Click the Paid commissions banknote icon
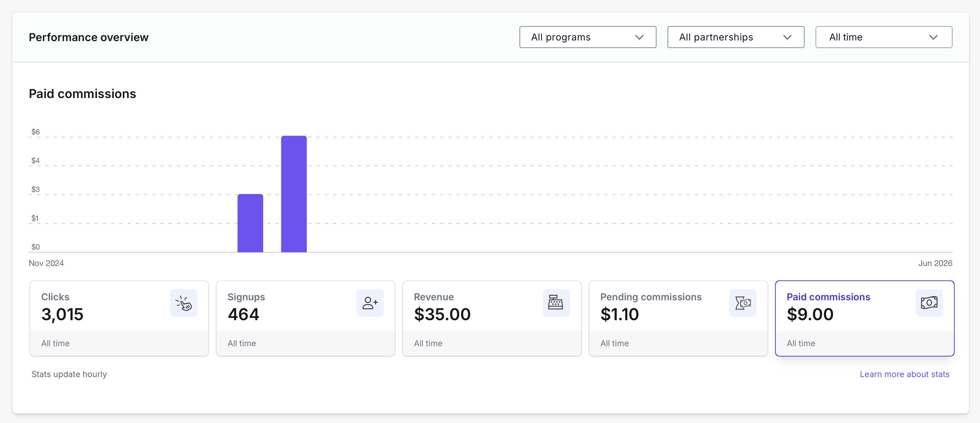 [x=929, y=303]
